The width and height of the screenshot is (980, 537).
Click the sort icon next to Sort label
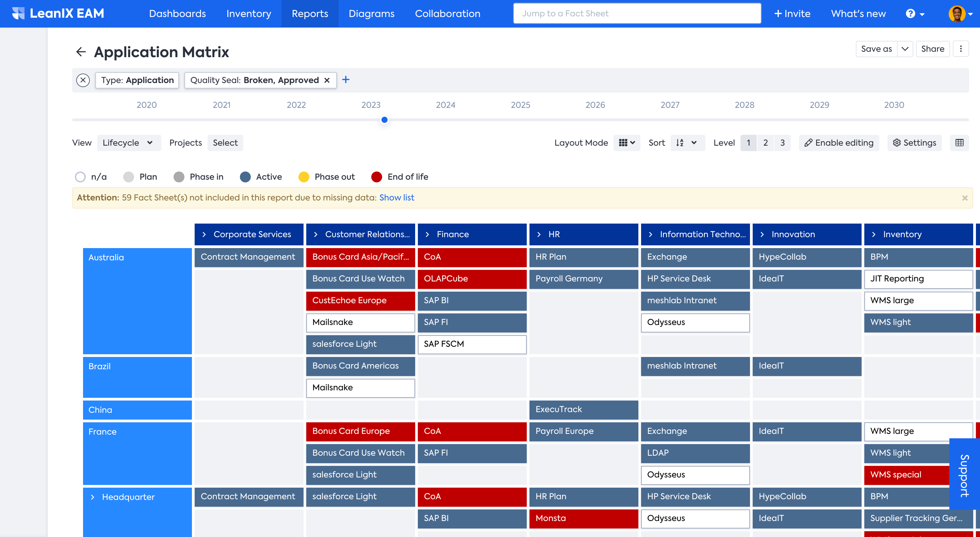[679, 142]
